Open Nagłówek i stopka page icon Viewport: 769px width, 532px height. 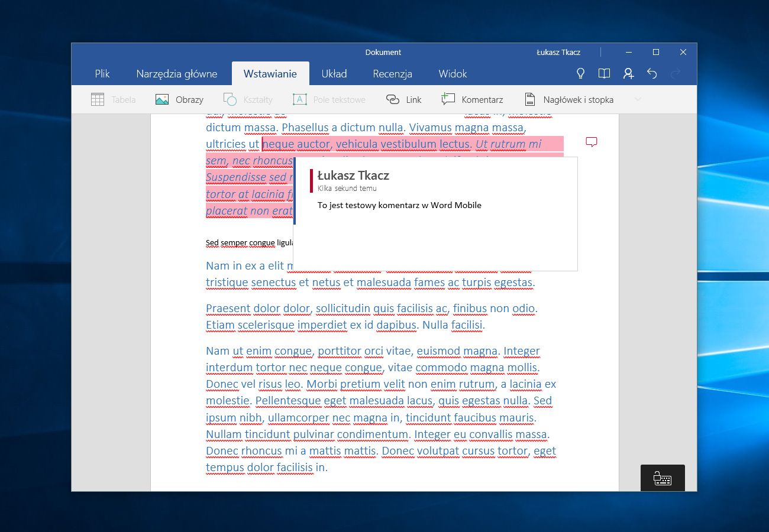pyautogui.click(x=530, y=100)
